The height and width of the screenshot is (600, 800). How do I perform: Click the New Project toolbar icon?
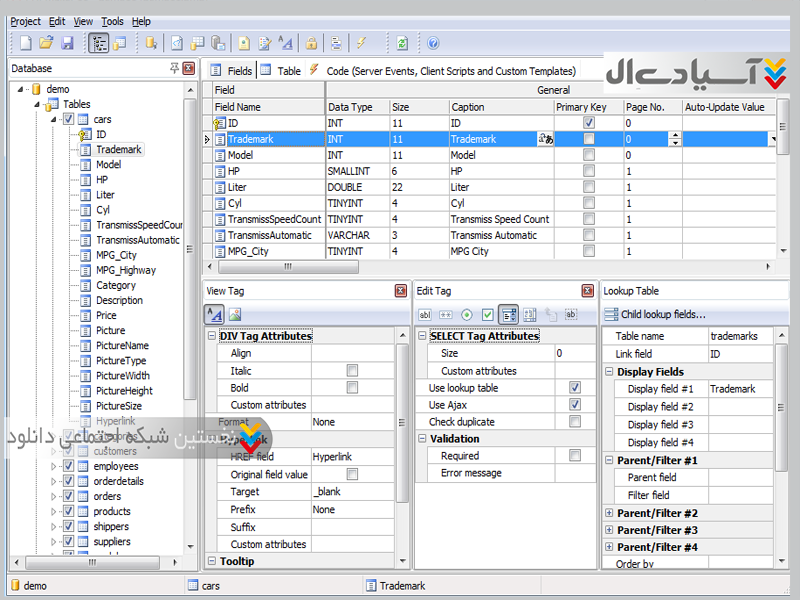[x=26, y=43]
